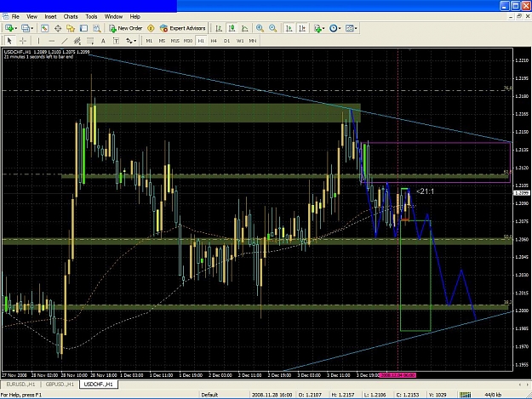Screen dimensions: 532x399
Task: Select the Arrows objects tool
Action: tap(129, 41)
